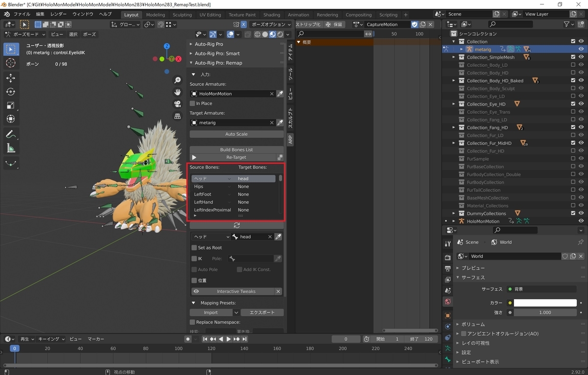The width and height of the screenshot is (588, 375).
Task: Open the ファイル menu
Action: [22, 14]
